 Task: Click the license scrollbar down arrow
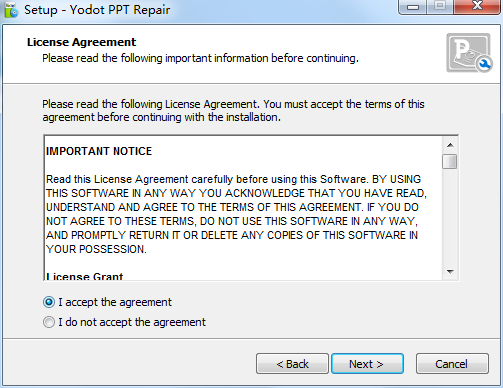[450, 272]
